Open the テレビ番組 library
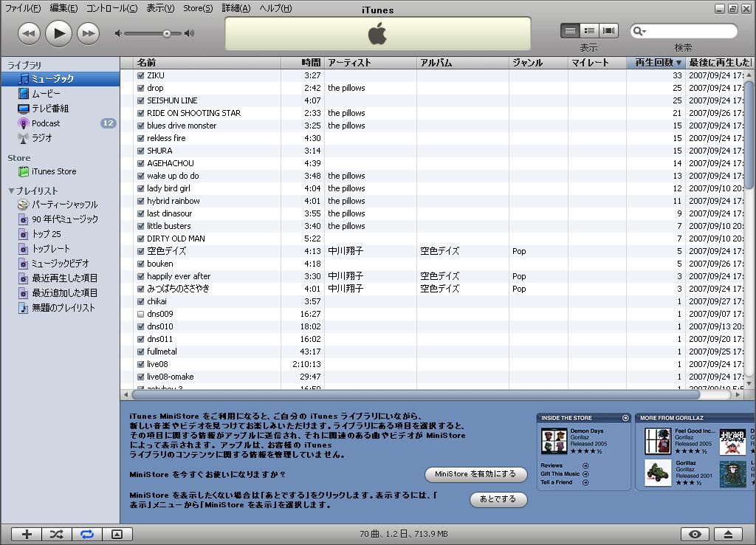The height and width of the screenshot is (545, 756). (61, 109)
